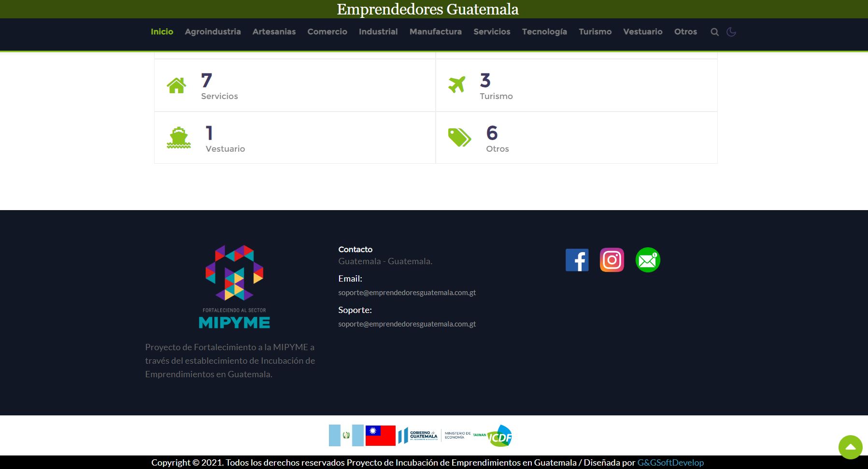Click the support email under Soporte
The width and height of the screenshot is (868, 469).
(407, 324)
